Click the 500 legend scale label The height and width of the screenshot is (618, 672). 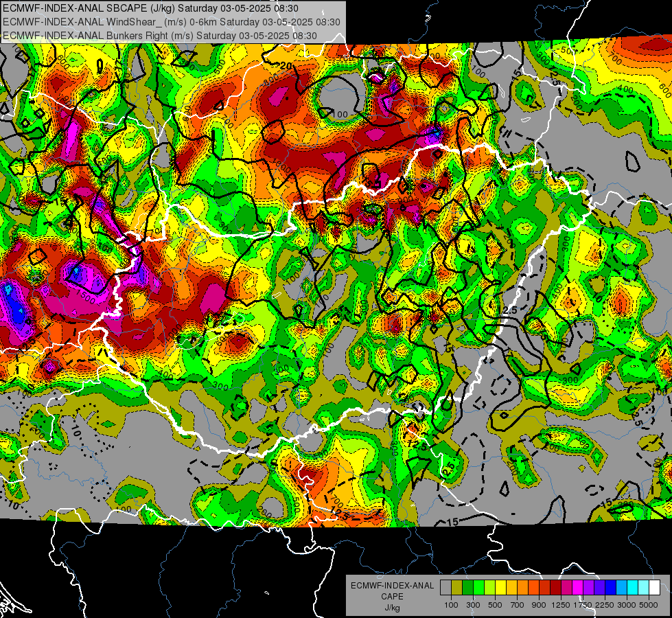pos(495,605)
